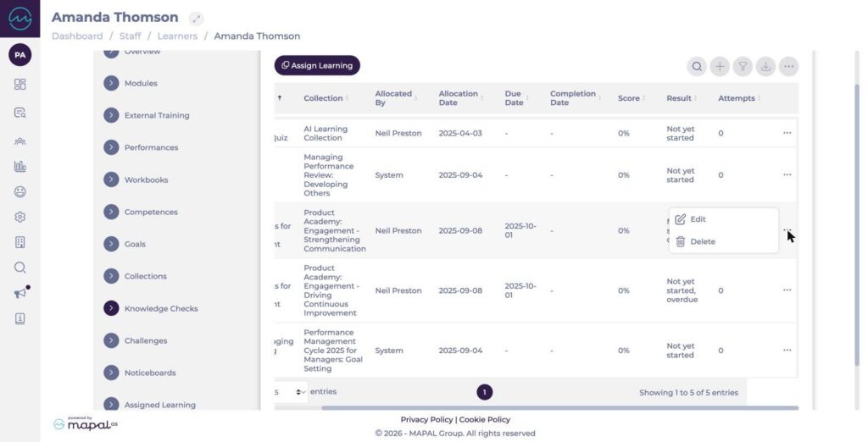Open the entries-per-page dropdown
Image resolution: width=868 pixels, height=442 pixels.
291,392
